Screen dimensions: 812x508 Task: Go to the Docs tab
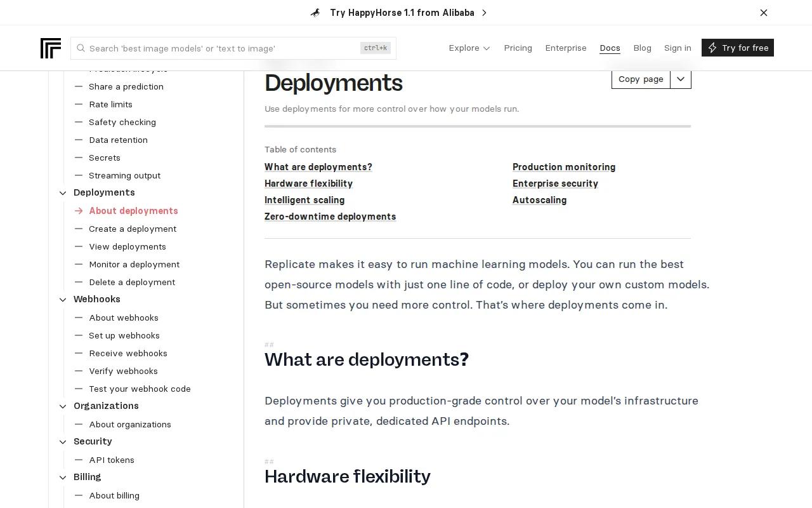pyautogui.click(x=610, y=48)
